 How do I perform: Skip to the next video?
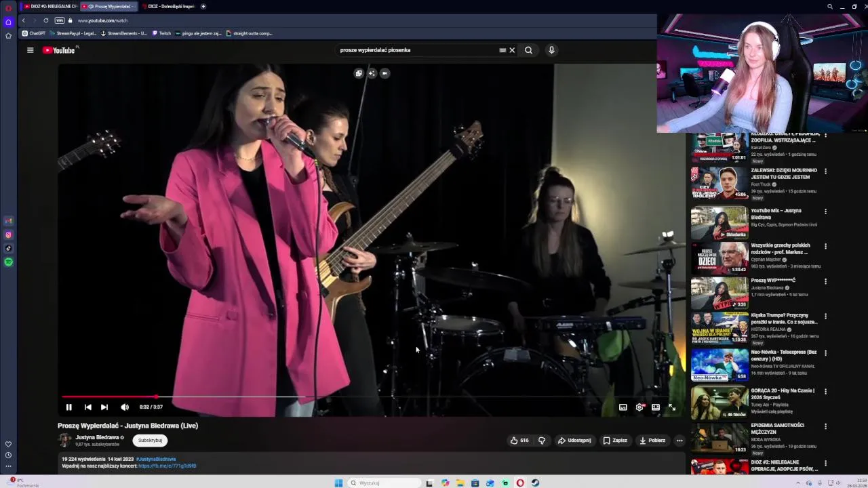104,407
